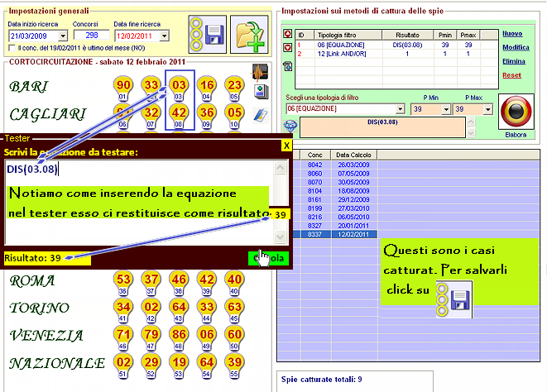The image size is (547, 392).
Task: Open the Data inizio ricerca date dropdown
Action: 62,36
